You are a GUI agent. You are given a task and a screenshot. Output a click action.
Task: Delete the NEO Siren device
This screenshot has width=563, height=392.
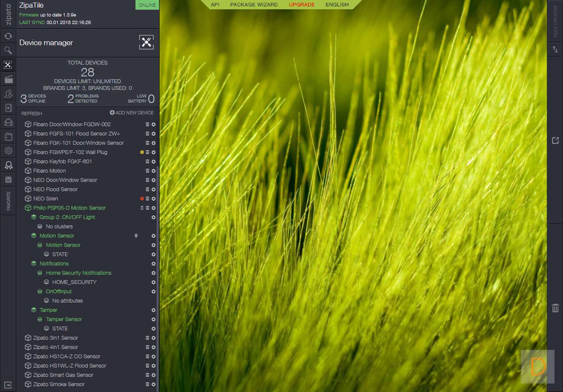point(147,199)
